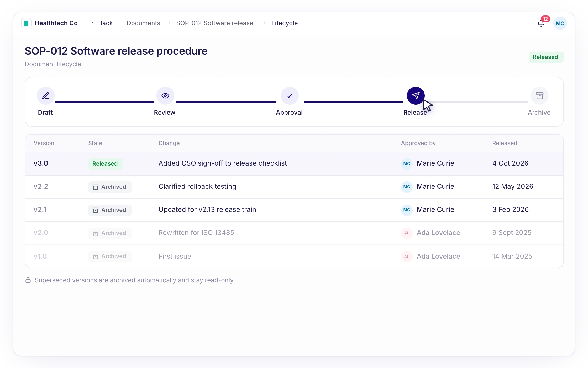The image size is (588, 368).
Task: Click 'Rewritten for ISO 13485' text
Action: click(196, 233)
